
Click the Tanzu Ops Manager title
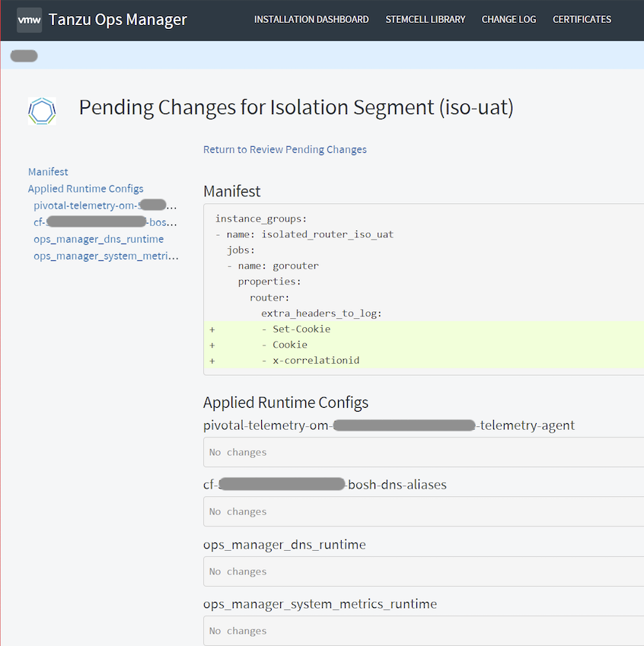click(118, 20)
